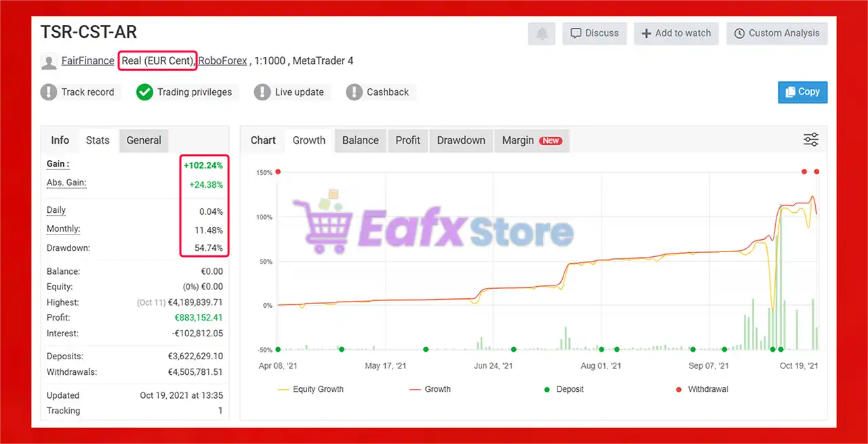This screenshot has height=444, width=868.
Task: Click the -€102,812.05 interest value
Action: click(196, 334)
